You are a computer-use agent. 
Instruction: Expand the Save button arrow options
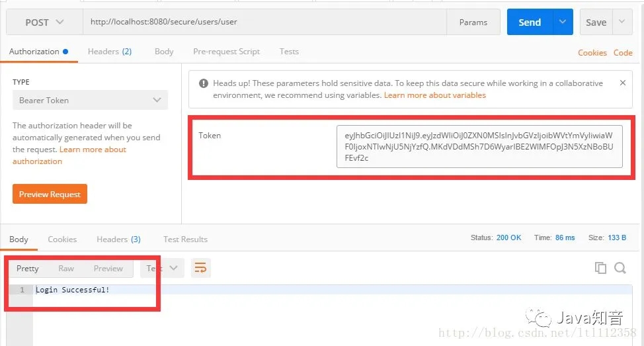pyautogui.click(x=622, y=22)
